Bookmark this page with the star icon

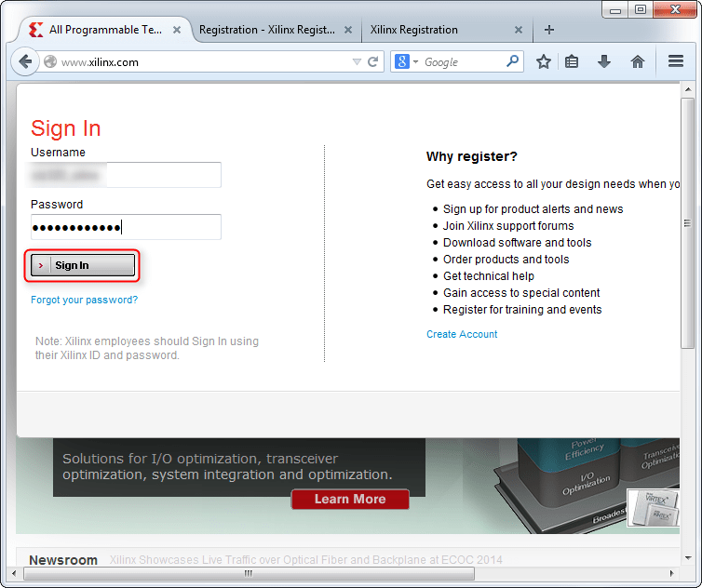[544, 62]
